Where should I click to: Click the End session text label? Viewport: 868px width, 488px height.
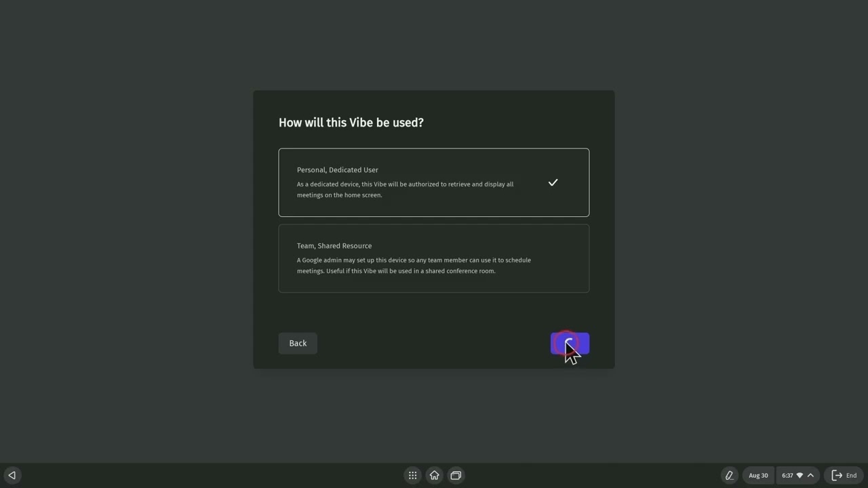[851, 475]
